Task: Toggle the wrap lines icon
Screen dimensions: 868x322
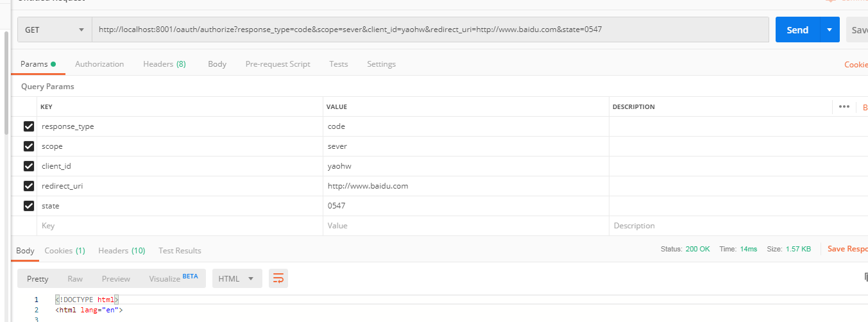Action: tap(278, 278)
